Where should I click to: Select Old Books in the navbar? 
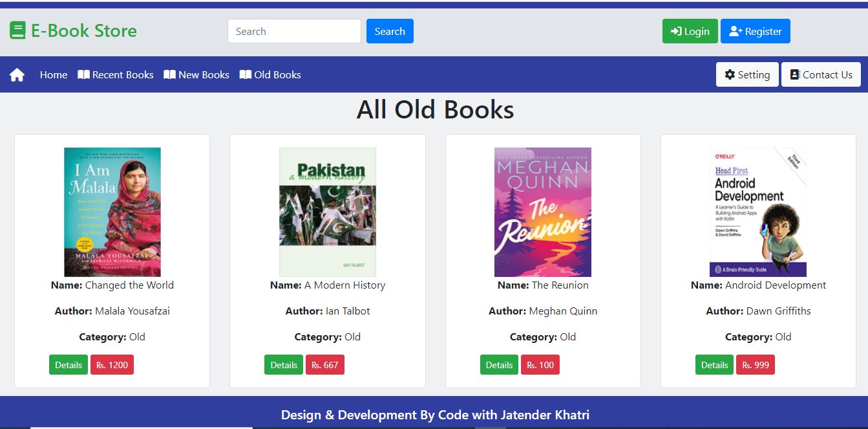270,74
